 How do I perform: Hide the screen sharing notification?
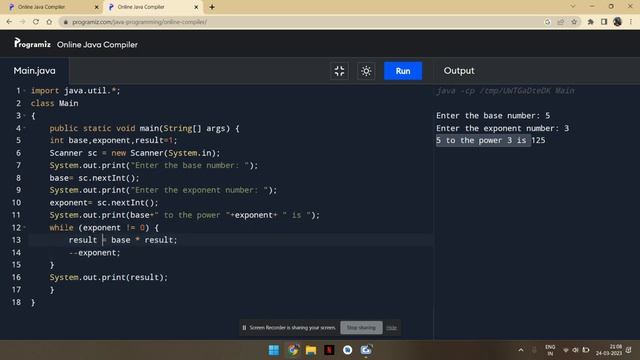pyautogui.click(x=391, y=327)
